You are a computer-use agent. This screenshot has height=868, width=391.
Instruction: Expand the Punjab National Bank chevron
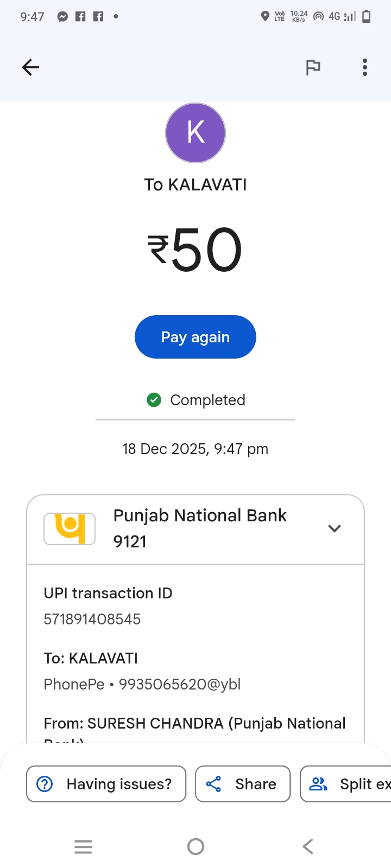[335, 528]
